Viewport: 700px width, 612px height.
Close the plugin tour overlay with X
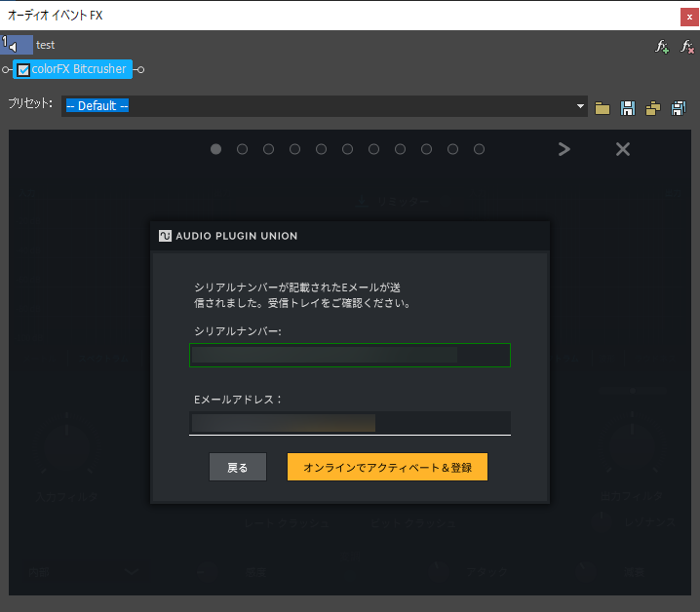click(623, 149)
